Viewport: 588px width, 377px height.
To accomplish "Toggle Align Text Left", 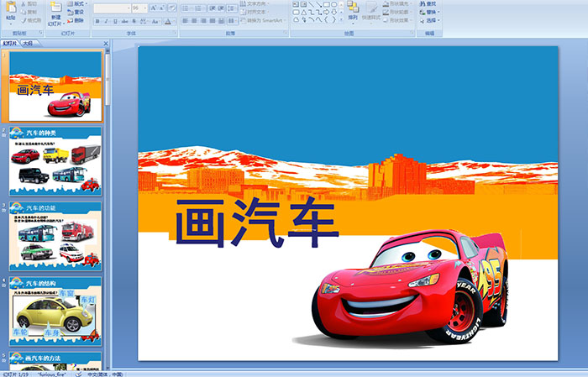I will click(x=186, y=21).
